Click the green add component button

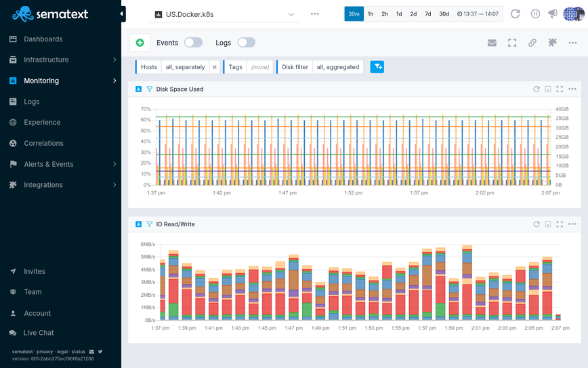click(140, 43)
